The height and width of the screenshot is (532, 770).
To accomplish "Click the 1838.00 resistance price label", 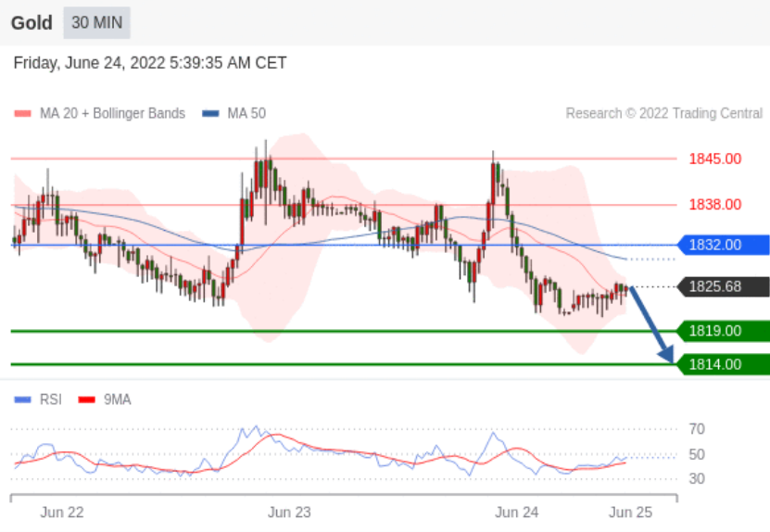I will pos(715,204).
